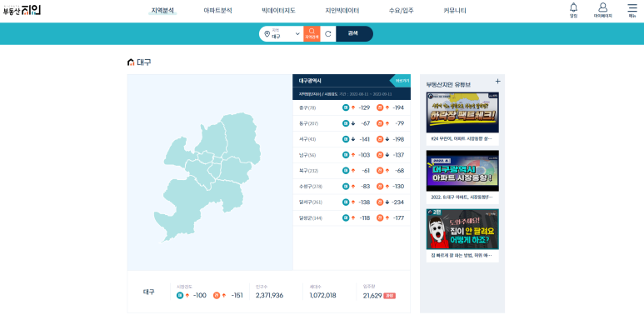Click the orange 전 badge in 달서구 row
Viewport: 644px width, 315px height.
(380, 202)
